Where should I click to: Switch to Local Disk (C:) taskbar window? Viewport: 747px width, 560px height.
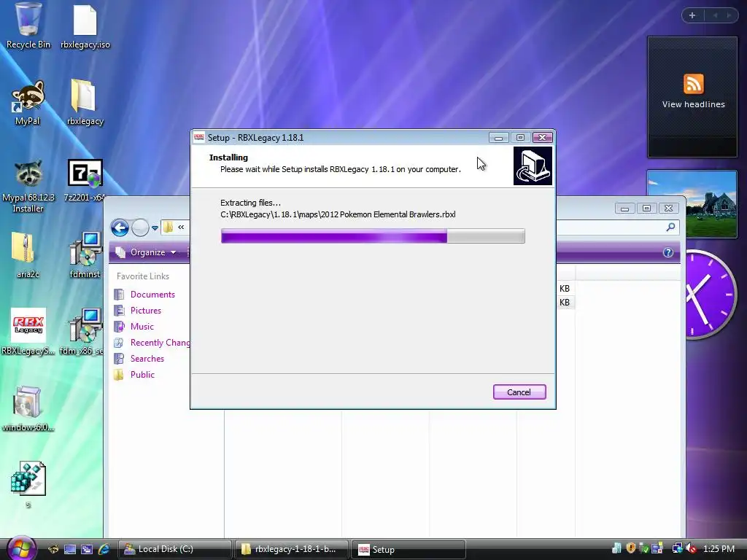coord(174,549)
